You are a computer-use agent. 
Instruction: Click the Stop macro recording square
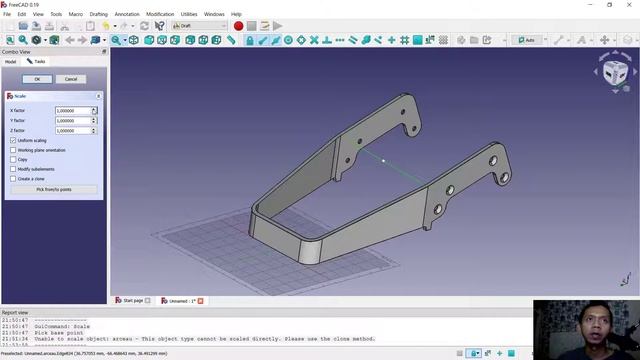[251, 26]
